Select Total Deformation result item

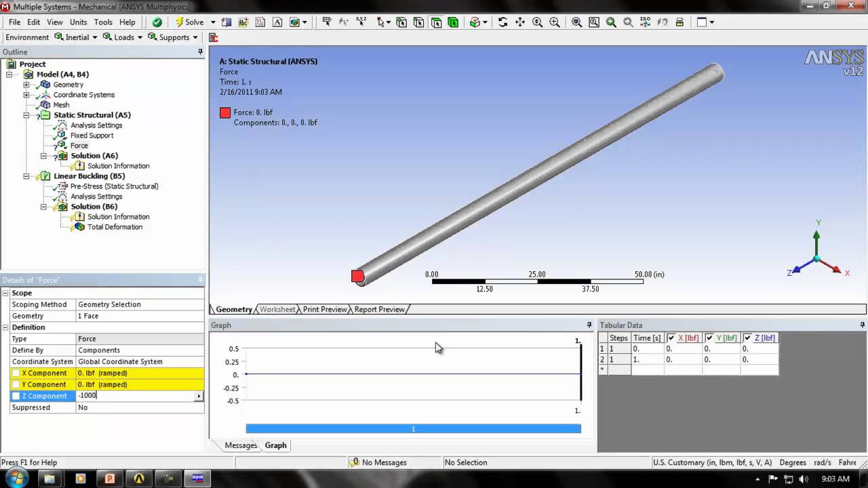[x=115, y=227]
